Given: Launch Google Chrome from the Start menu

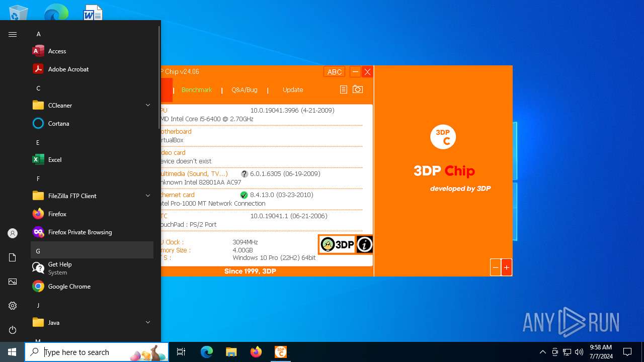Looking at the screenshot, I should (x=92, y=287).
